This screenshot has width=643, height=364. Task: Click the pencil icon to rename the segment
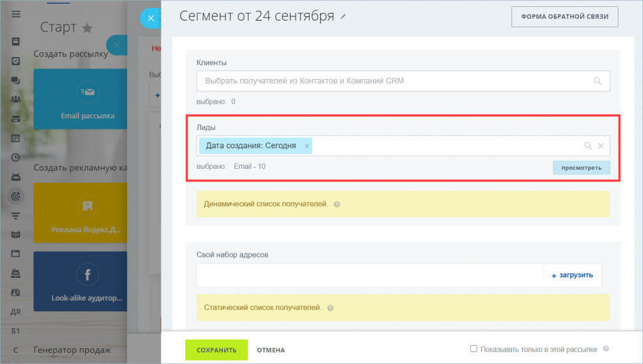pyautogui.click(x=343, y=17)
